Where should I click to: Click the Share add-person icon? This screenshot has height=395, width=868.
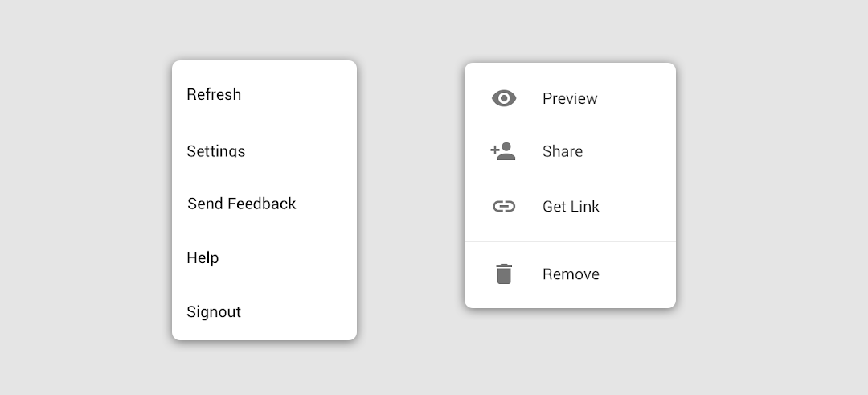(x=502, y=151)
